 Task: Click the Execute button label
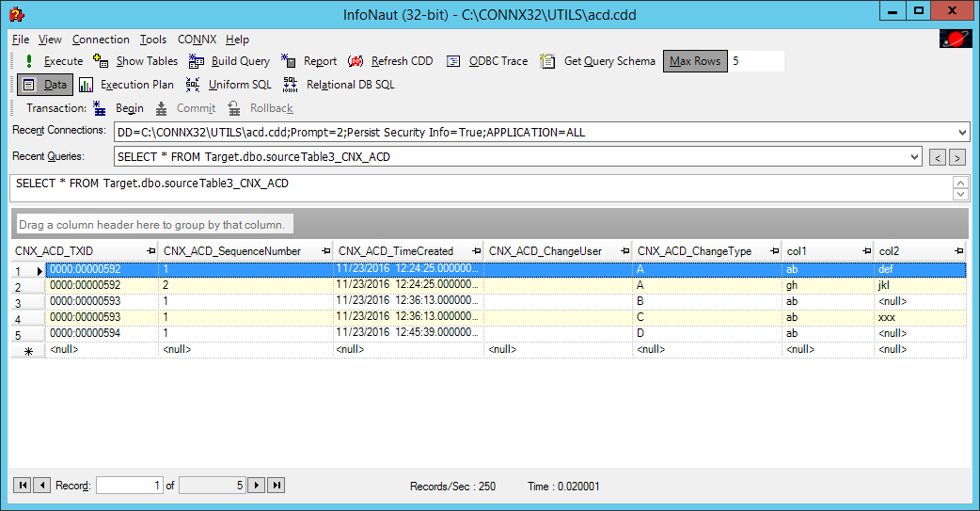(x=64, y=61)
